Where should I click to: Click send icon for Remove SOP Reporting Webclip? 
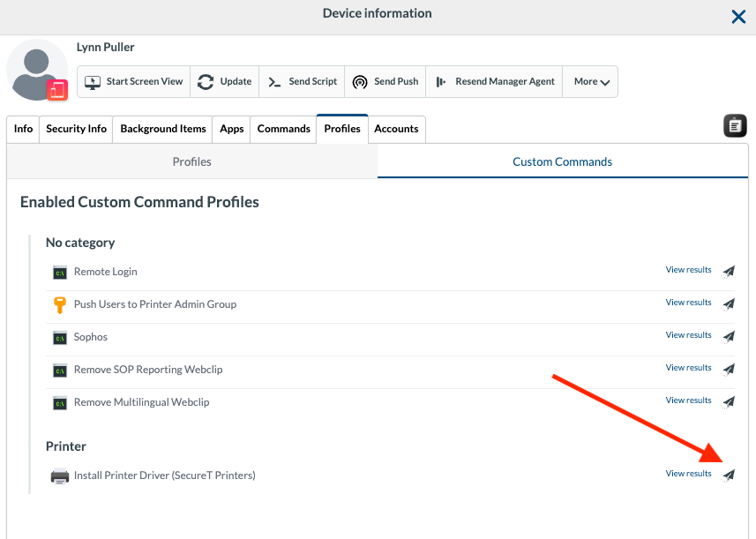[x=729, y=370]
